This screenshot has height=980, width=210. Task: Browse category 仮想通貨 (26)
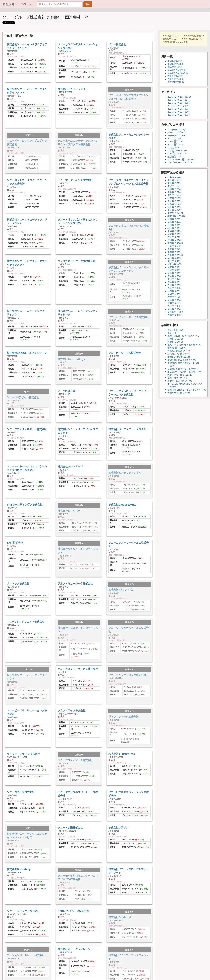[x=174, y=156]
